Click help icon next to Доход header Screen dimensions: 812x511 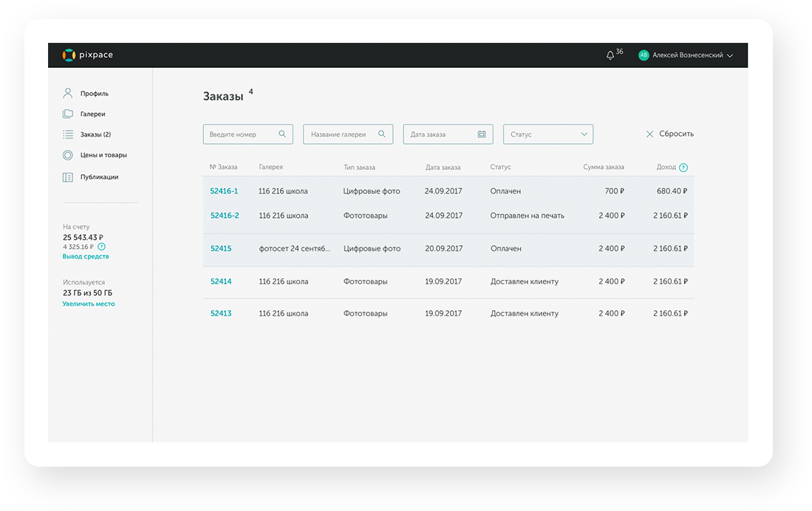pyautogui.click(x=683, y=167)
